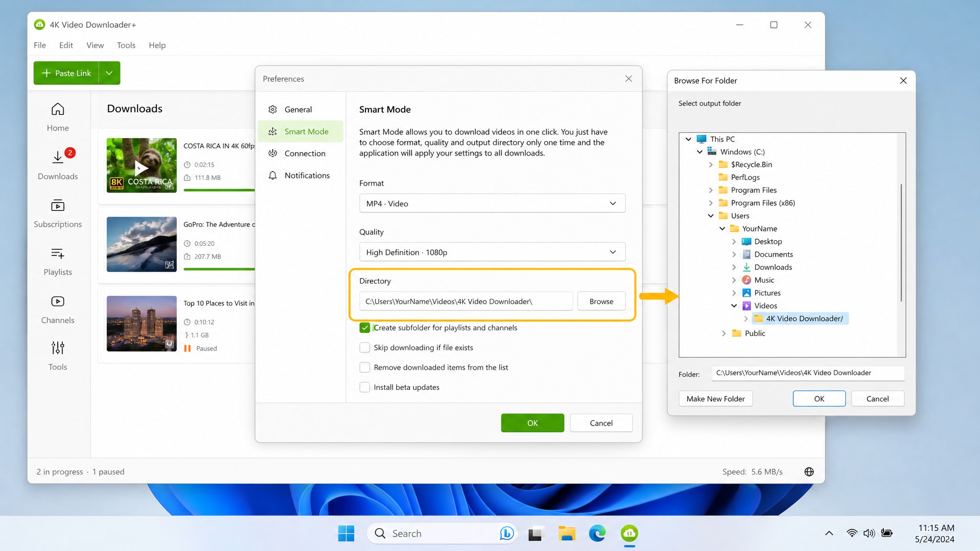Viewport: 980px width, 551px height.
Task: Show hidden tray icons chevron
Action: pos(829,533)
